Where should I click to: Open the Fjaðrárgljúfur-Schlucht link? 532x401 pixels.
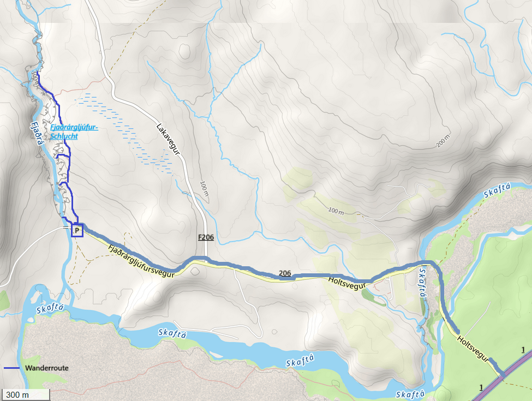coord(74,131)
